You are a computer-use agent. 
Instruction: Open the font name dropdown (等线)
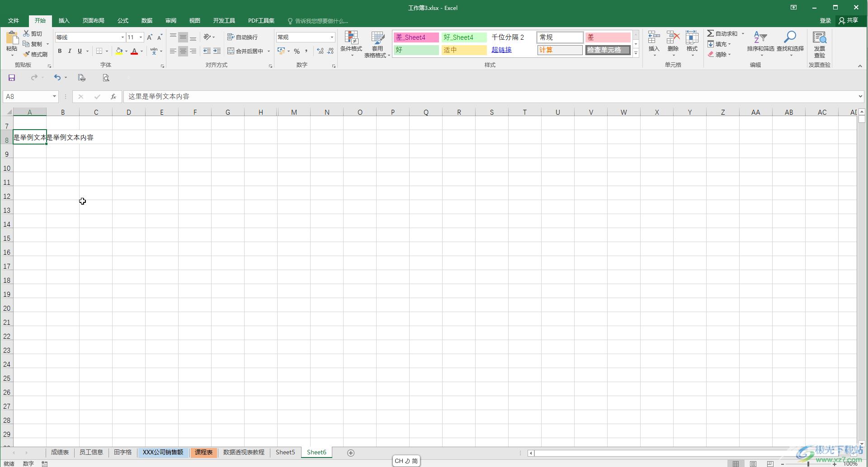tap(123, 37)
